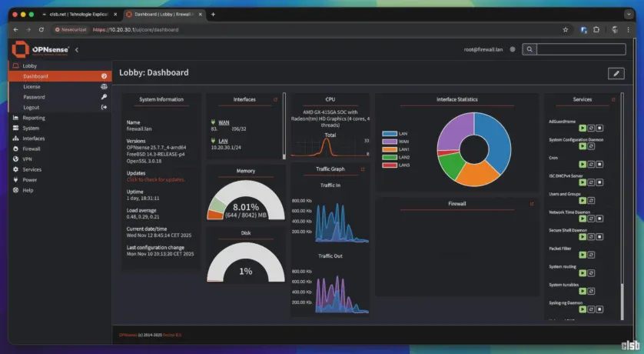Restart the Syslog-ng Daemon

click(591, 309)
